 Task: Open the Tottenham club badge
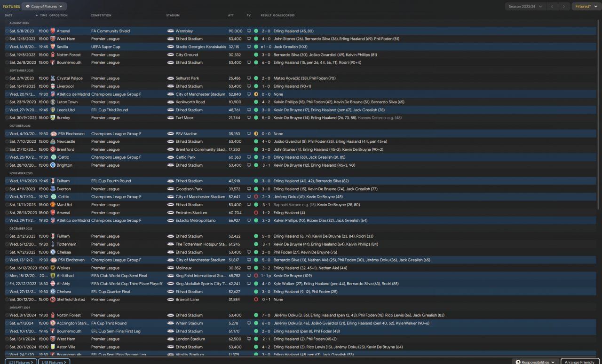(x=53, y=244)
